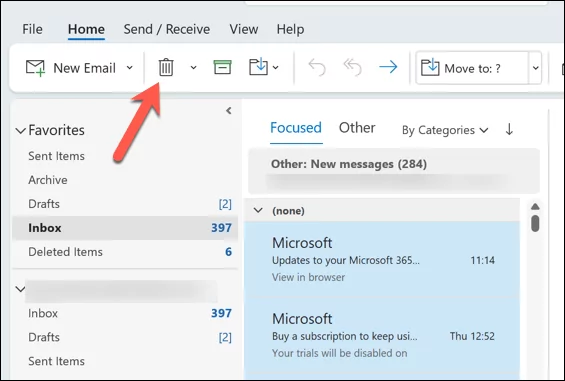Collapse the folder pane arrow
Viewport: 565px width, 381px height.
click(228, 111)
